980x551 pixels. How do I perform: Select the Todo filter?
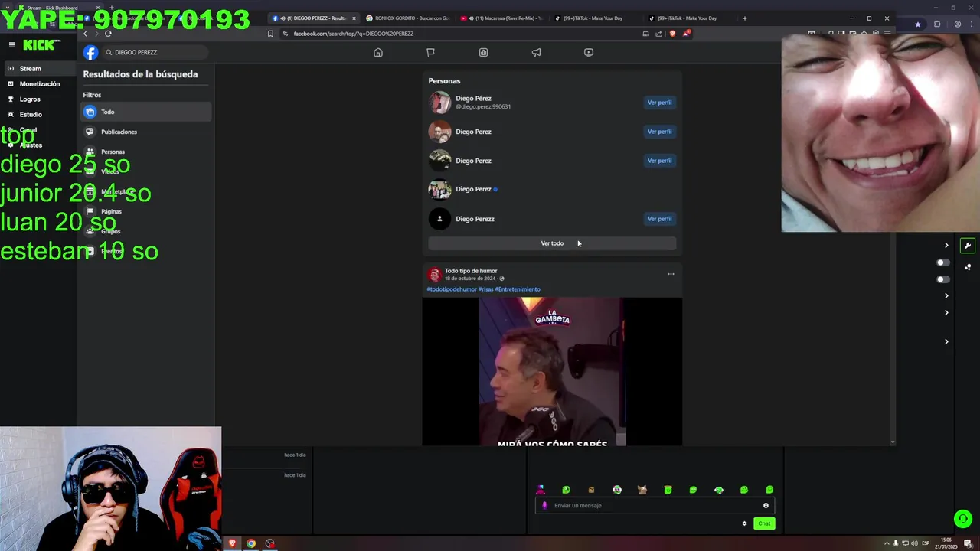tap(145, 112)
